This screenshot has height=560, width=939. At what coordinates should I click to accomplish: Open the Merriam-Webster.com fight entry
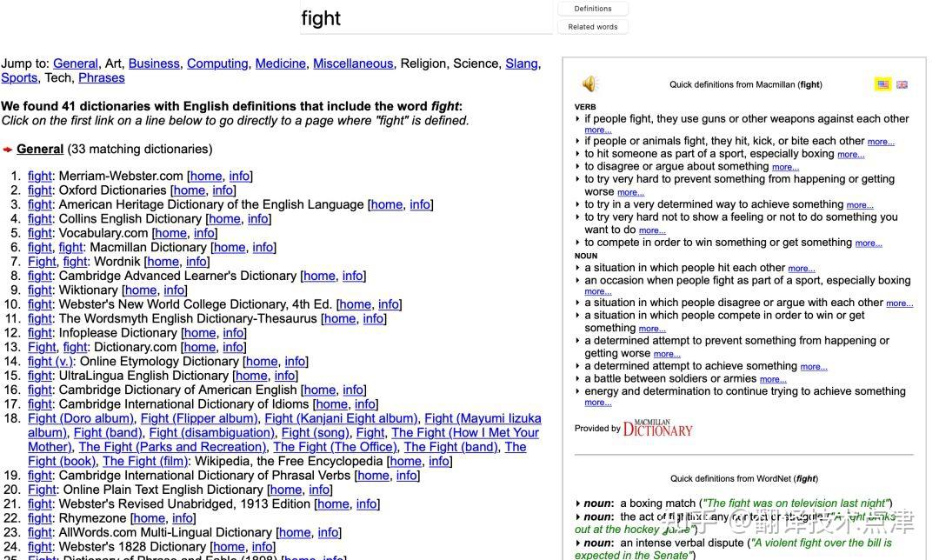[40, 176]
